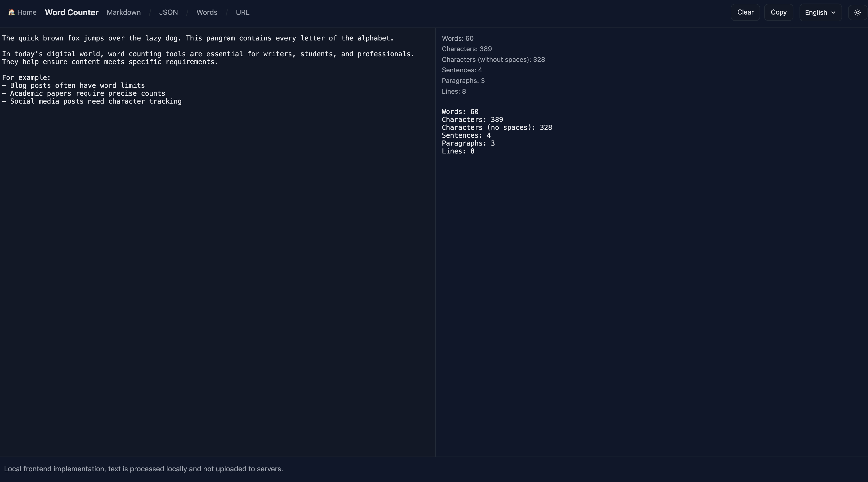Click the Clear button
This screenshot has height=482, width=868.
click(745, 12)
